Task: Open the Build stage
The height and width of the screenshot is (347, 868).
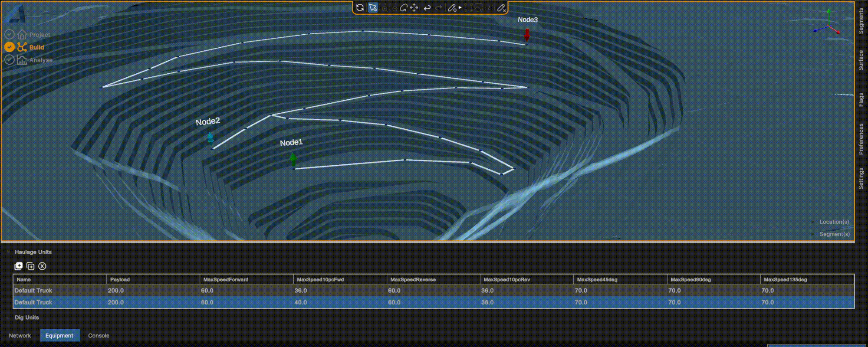Action: (x=36, y=47)
